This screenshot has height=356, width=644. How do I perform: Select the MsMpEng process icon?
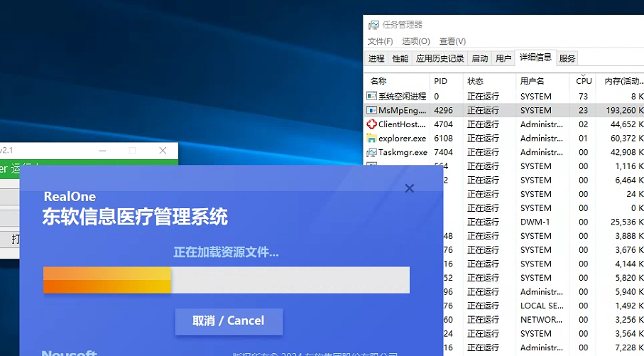pyautogui.click(x=371, y=110)
